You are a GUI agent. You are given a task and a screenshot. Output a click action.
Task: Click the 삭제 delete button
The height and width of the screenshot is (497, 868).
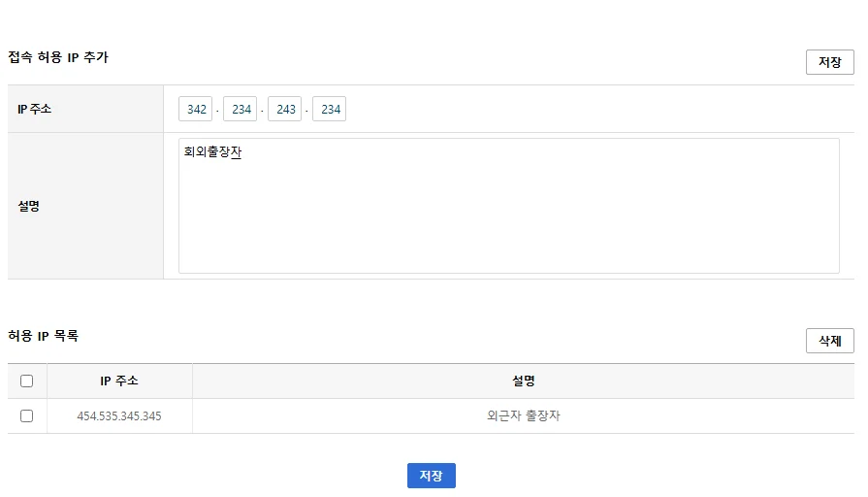click(829, 341)
